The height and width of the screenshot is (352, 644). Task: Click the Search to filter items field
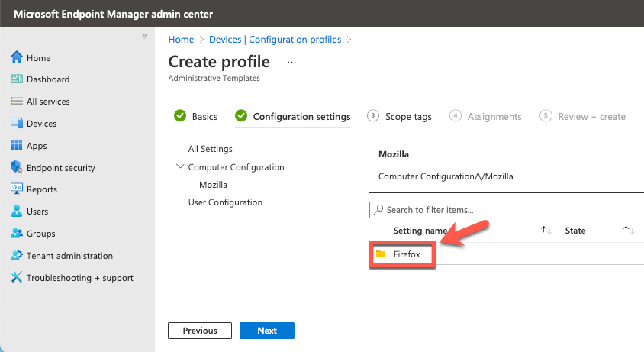pos(507,210)
